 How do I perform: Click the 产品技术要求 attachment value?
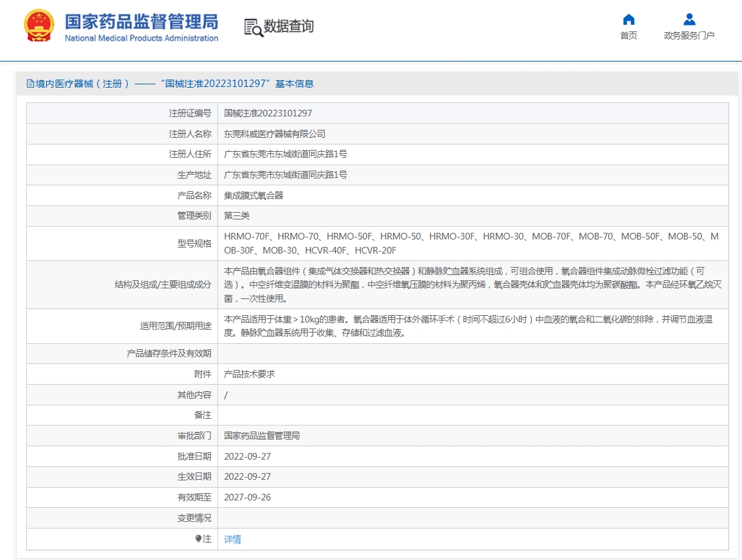click(250, 374)
